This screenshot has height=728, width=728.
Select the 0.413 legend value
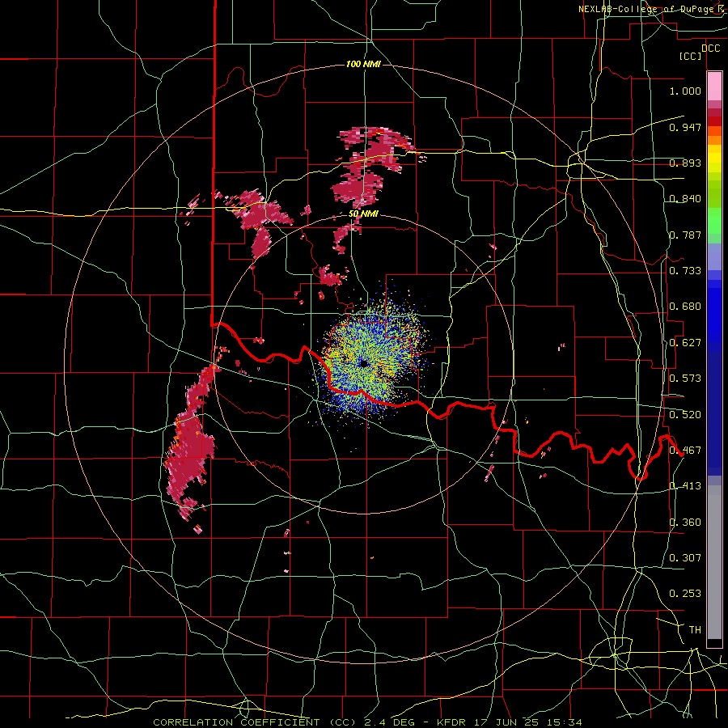(x=685, y=486)
